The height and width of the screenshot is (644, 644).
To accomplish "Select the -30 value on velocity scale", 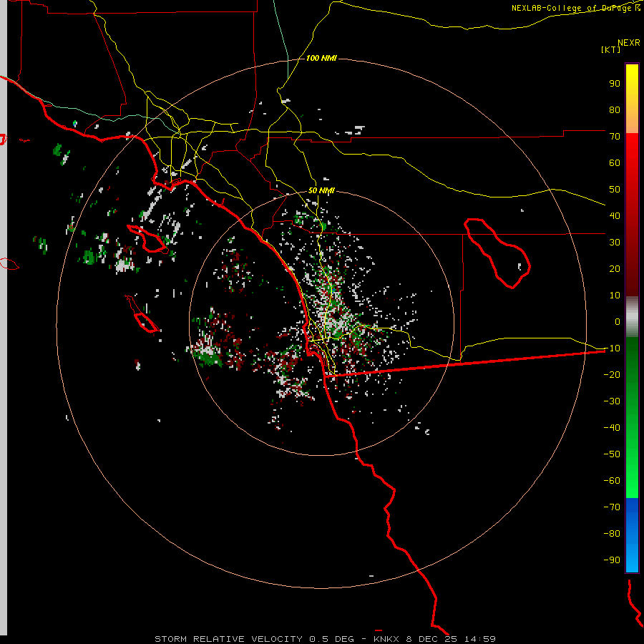I will (x=612, y=401).
